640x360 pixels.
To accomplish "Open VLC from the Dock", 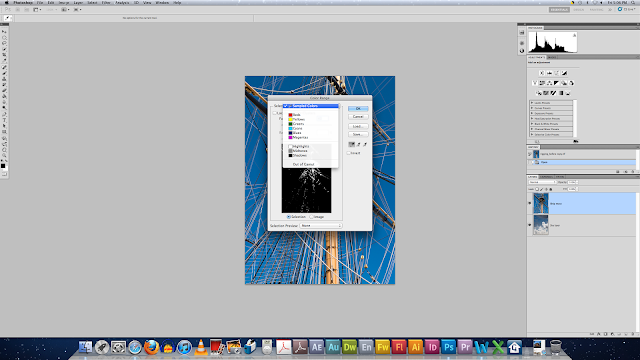I will pos(200,347).
